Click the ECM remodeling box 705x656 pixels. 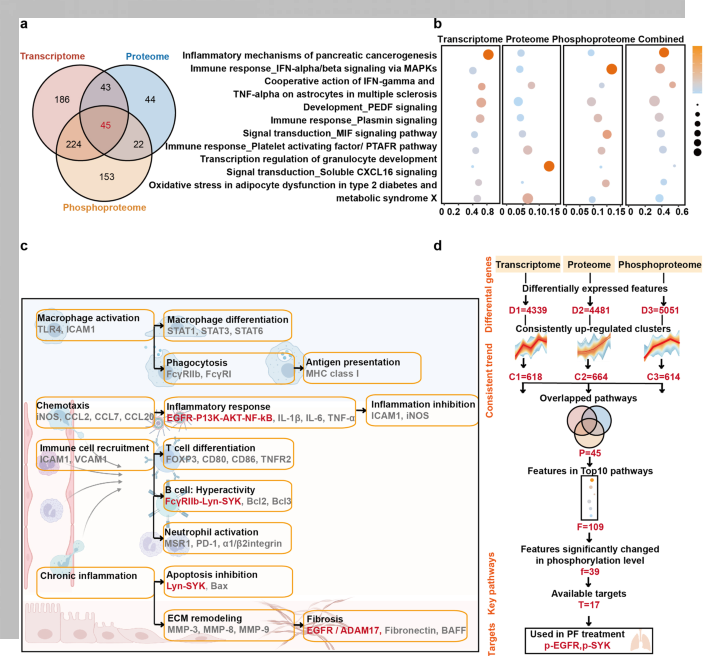click(229, 625)
